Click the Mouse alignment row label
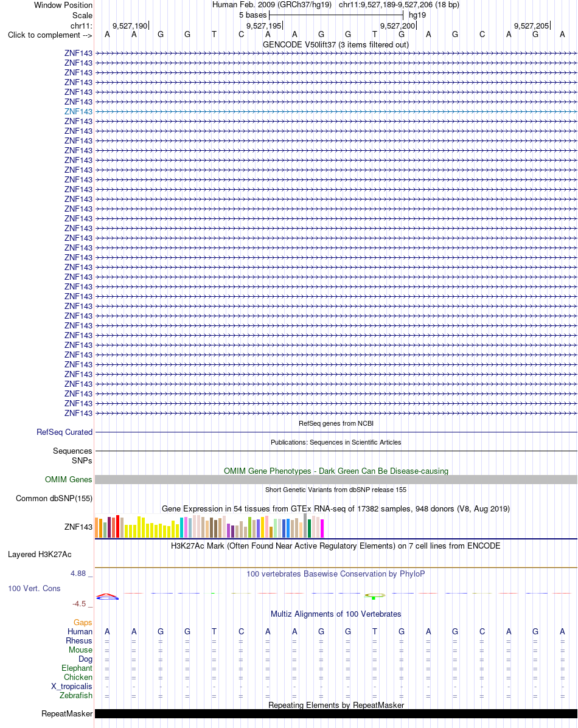 80,650
